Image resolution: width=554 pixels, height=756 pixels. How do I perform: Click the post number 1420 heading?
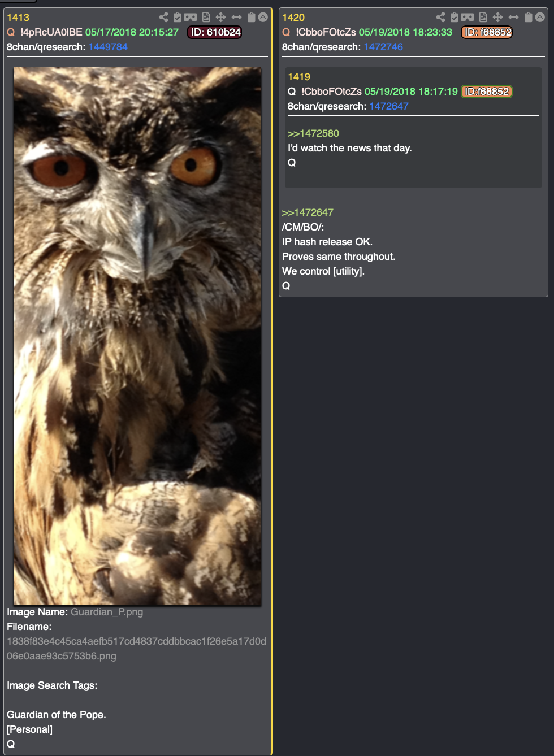pos(293,18)
